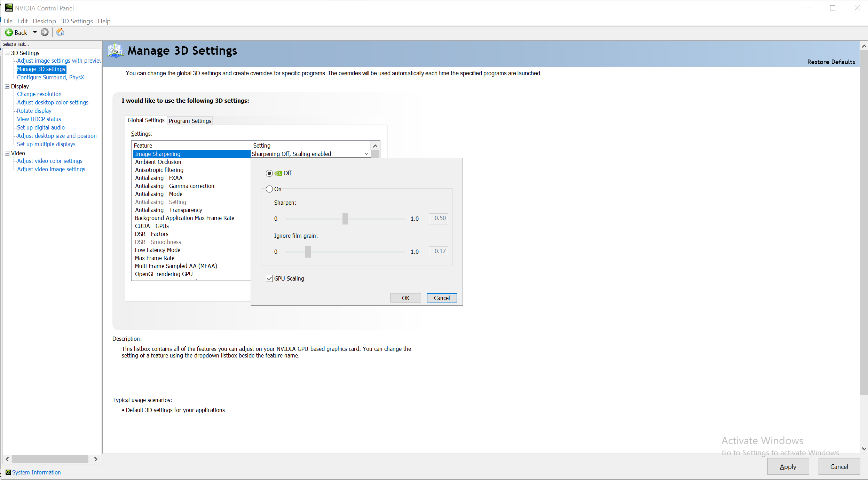Open Adjust desktop size and position

point(57,136)
